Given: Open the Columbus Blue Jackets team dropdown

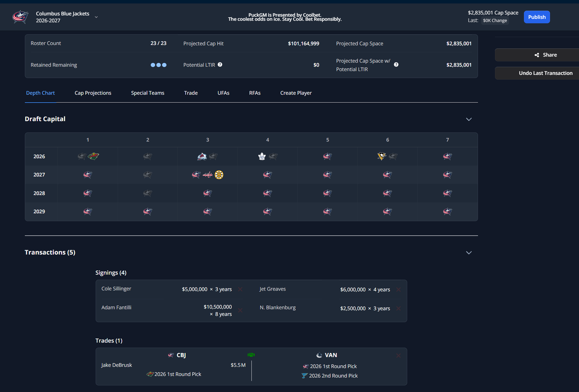Looking at the screenshot, I should (96, 17).
